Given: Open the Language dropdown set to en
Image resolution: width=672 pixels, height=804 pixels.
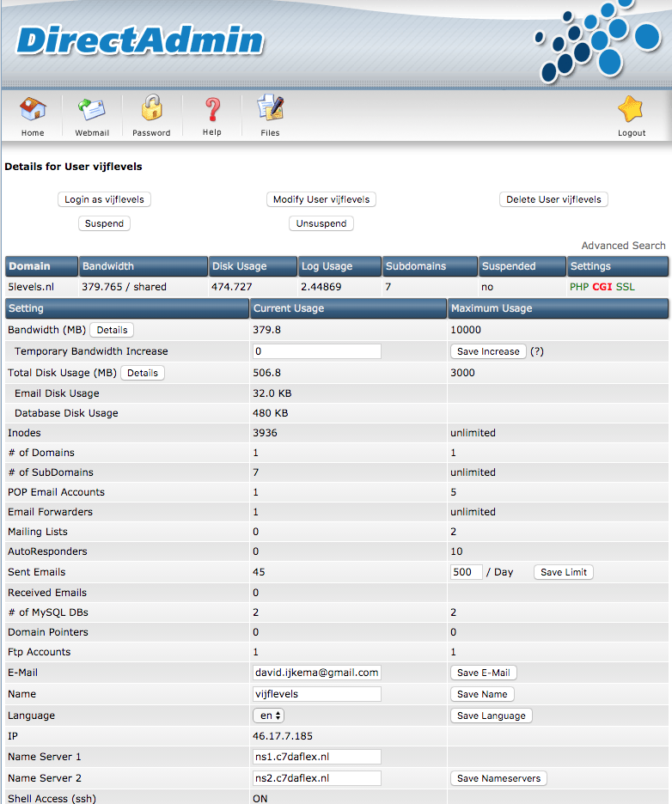Looking at the screenshot, I should click(268, 716).
